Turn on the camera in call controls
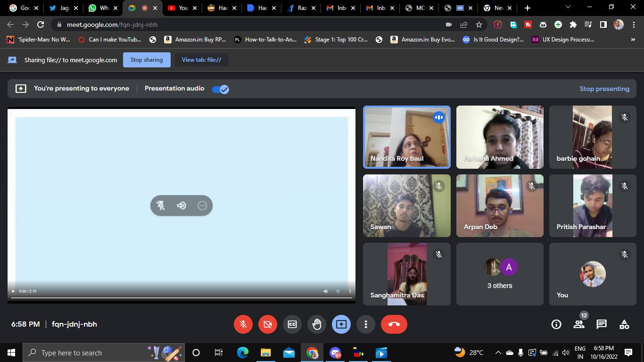 pos(268,324)
